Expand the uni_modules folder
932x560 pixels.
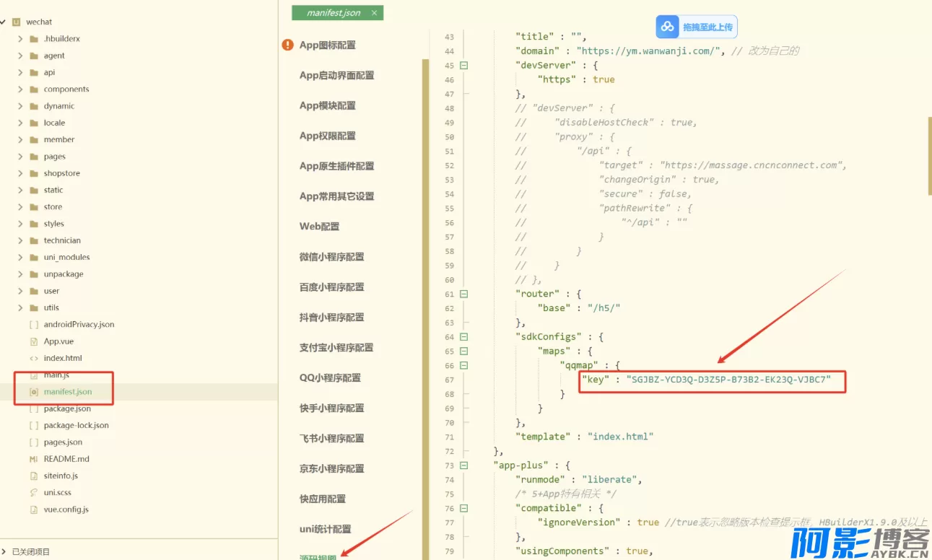[x=20, y=257]
